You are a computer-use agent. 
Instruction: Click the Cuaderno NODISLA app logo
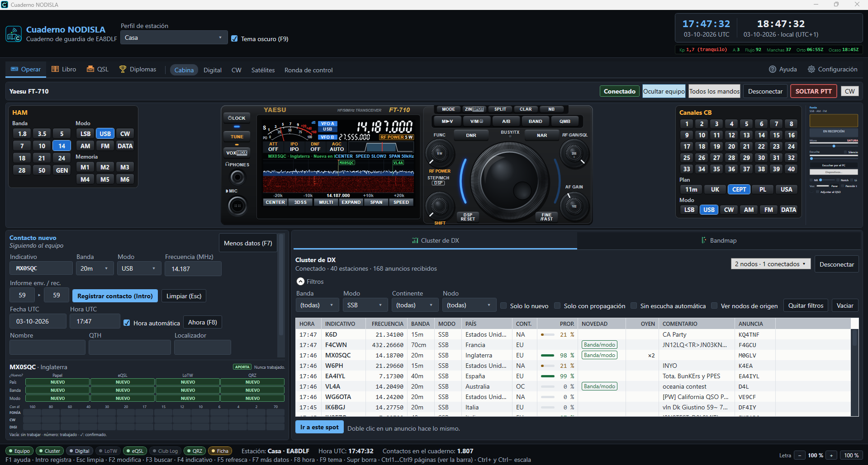coord(14,34)
